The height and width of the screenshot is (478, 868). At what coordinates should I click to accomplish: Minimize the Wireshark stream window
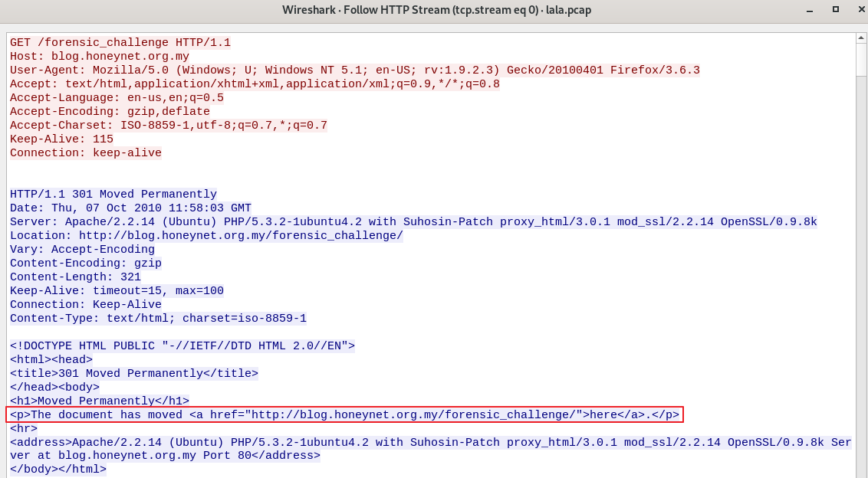811,10
